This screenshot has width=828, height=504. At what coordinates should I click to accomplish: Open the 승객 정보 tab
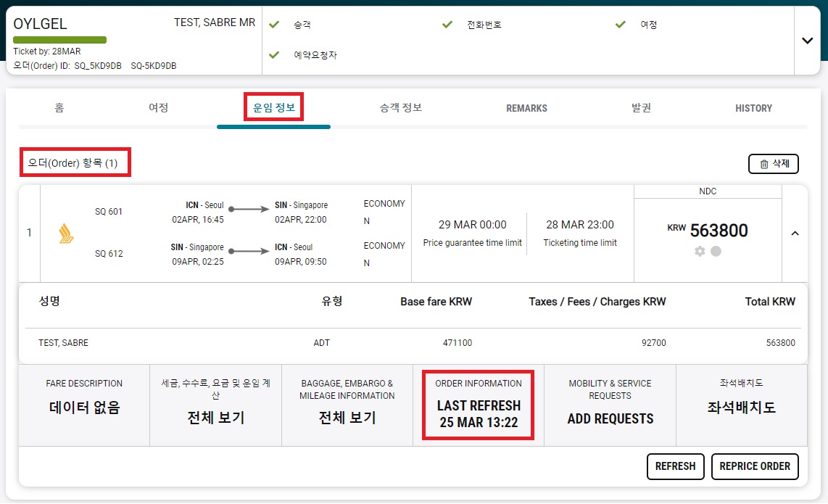(401, 108)
